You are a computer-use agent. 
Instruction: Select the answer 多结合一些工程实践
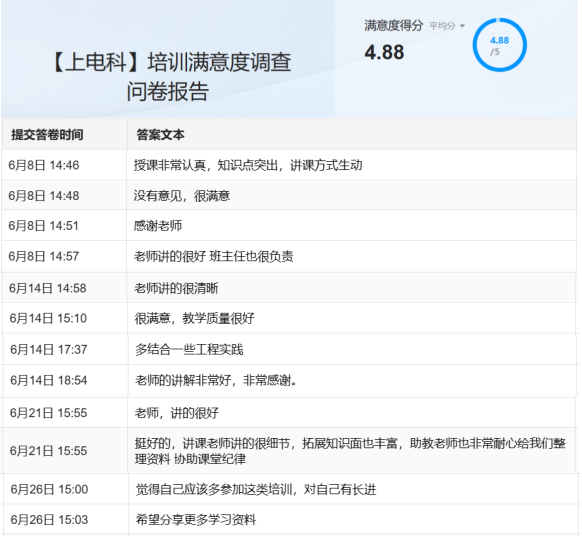189,349
